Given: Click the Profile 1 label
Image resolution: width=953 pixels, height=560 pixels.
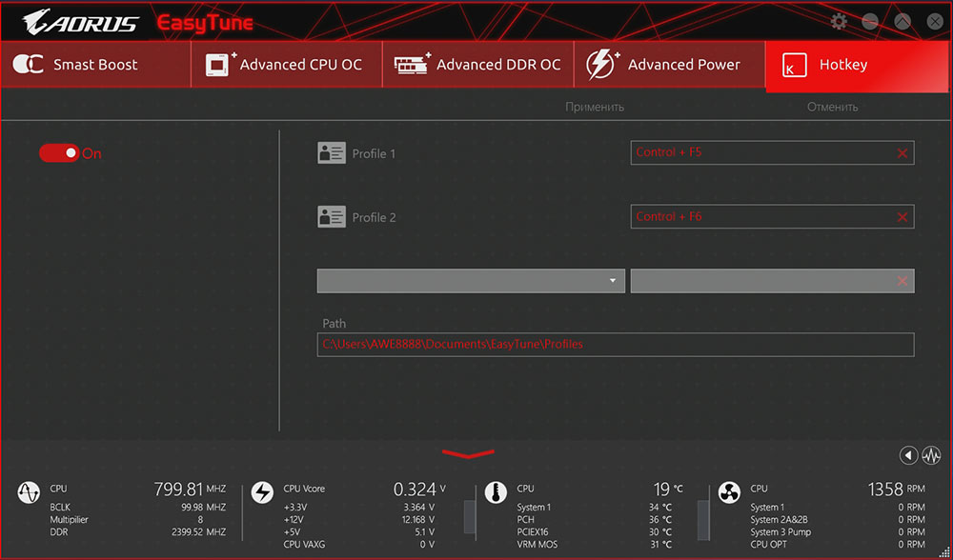Looking at the screenshot, I should (x=374, y=153).
